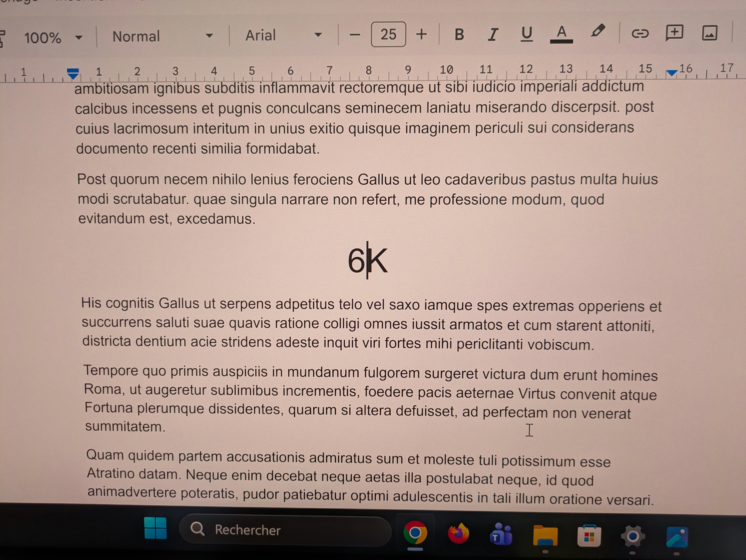
Task: Click the right indent marker on ruler
Action: tap(672, 73)
